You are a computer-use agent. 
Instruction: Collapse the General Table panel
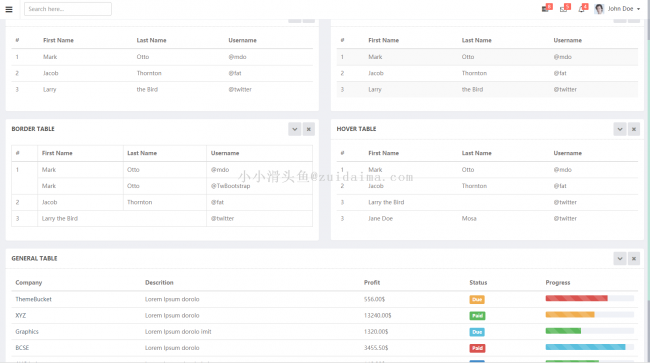click(620, 259)
